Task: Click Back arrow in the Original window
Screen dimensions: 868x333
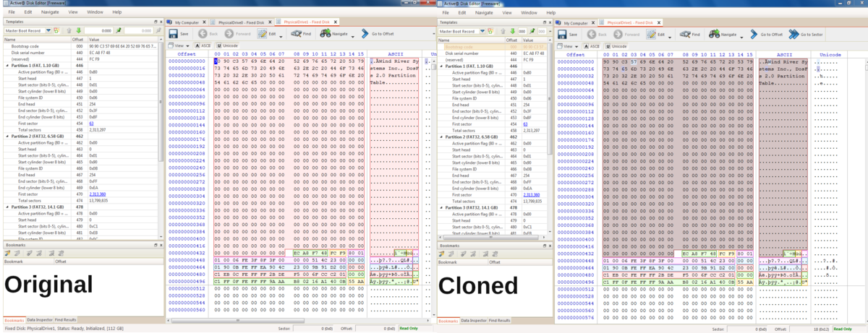Action: [x=203, y=34]
